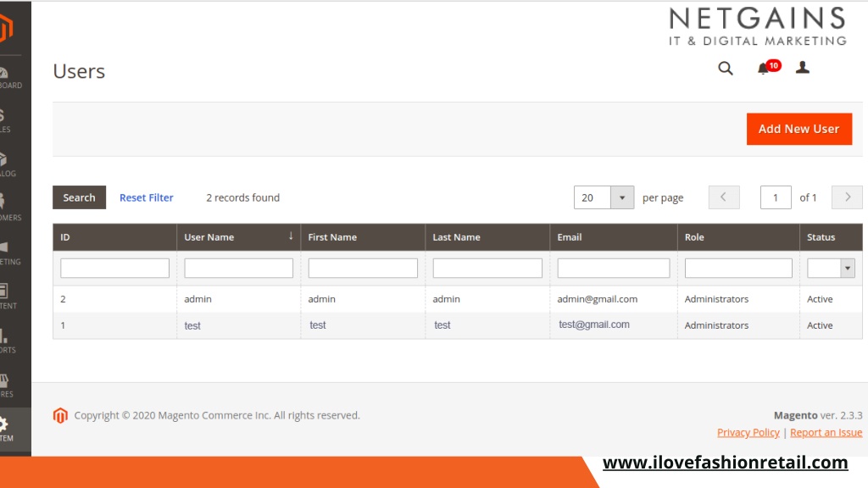Open the Sales sidebar menu

[x=6, y=121]
